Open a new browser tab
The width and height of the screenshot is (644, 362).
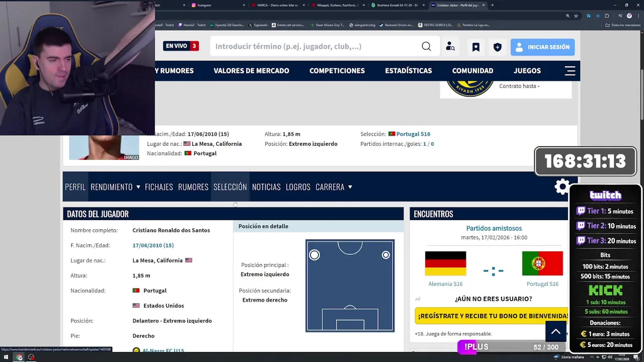click(492, 5)
